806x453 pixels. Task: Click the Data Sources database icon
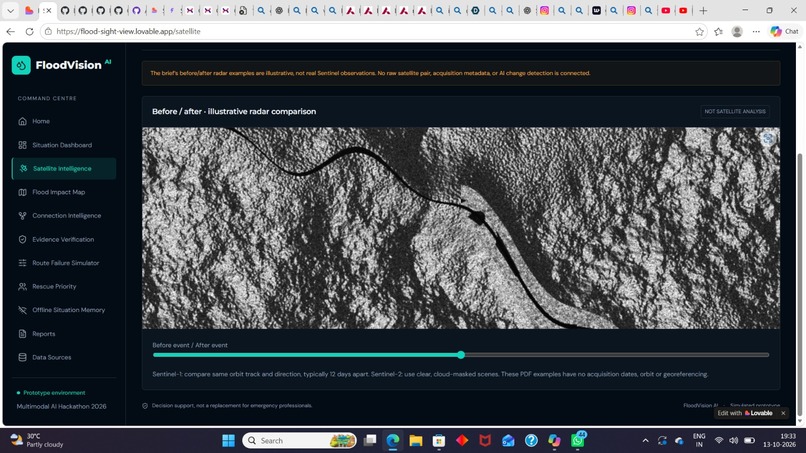point(23,357)
